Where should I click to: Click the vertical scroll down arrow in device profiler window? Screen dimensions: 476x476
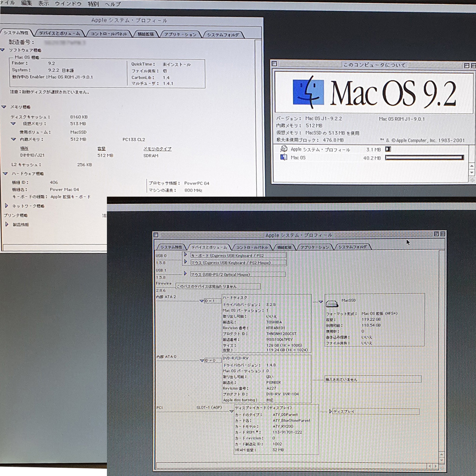coord(442,460)
